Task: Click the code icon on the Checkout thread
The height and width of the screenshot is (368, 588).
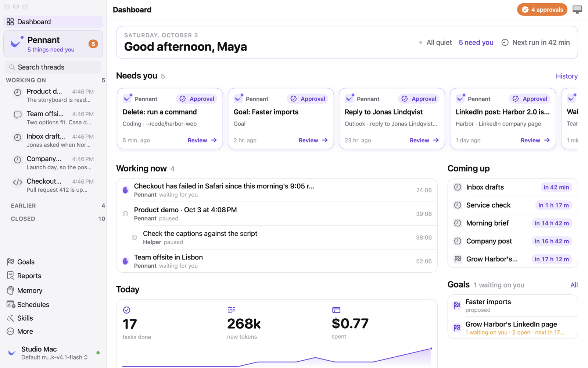Action: pyautogui.click(x=17, y=182)
